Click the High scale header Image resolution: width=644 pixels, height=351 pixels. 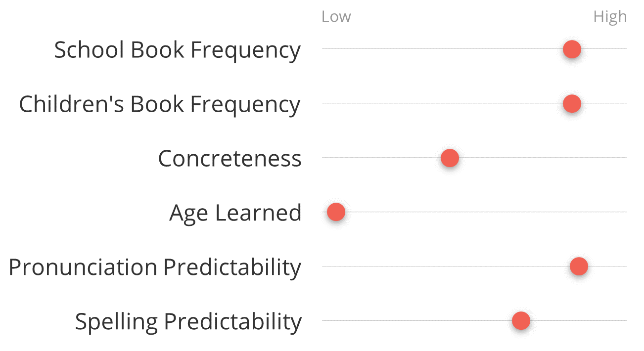point(610,17)
